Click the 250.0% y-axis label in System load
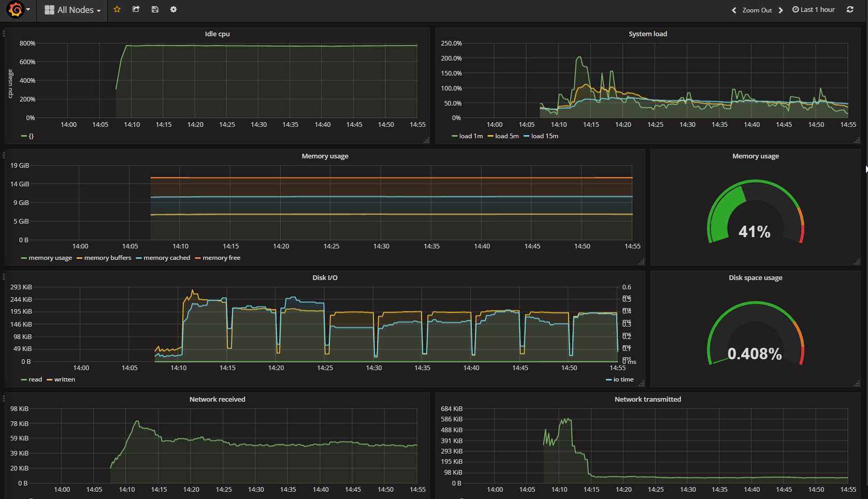This screenshot has height=499, width=868. click(451, 43)
